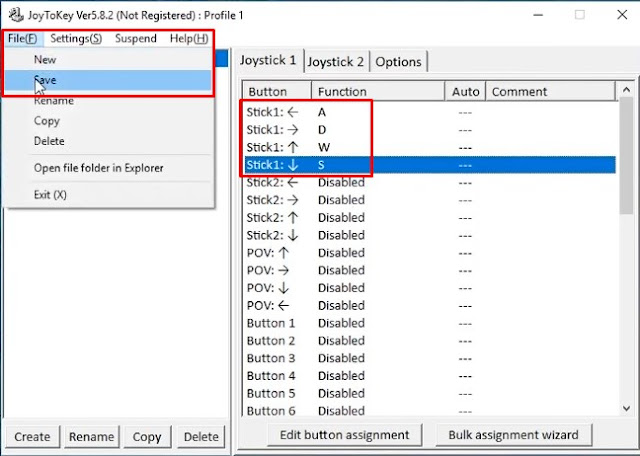Switch to the Joystick 1 tab
The image size is (640, 456).
[268, 60]
